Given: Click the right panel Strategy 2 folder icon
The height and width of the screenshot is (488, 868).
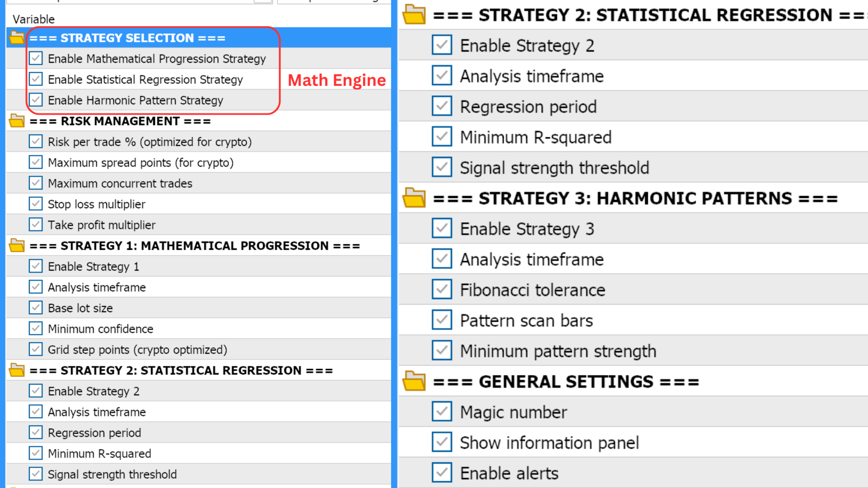Looking at the screenshot, I should [414, 14].
